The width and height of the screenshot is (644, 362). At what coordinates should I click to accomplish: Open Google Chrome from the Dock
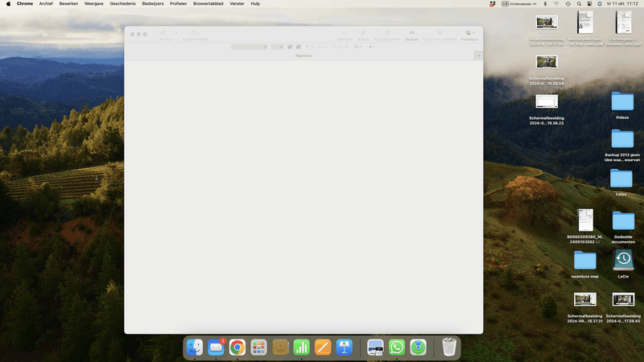coord(237,348)
